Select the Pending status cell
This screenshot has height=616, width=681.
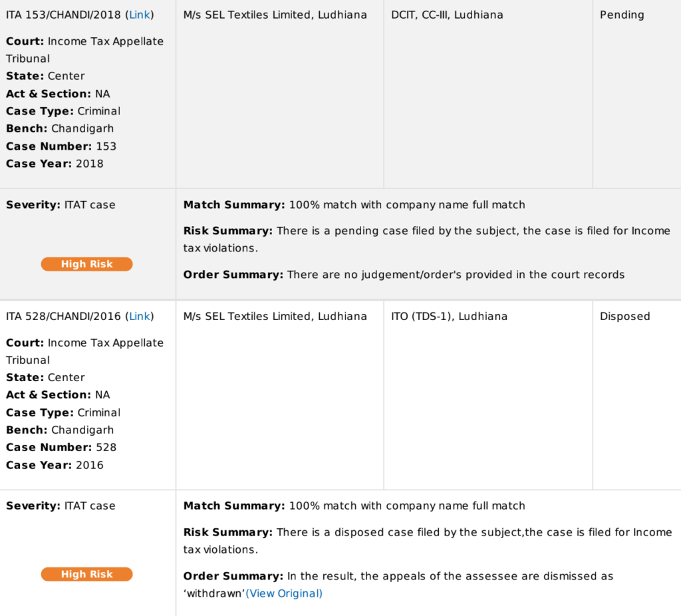click(622, 15)
